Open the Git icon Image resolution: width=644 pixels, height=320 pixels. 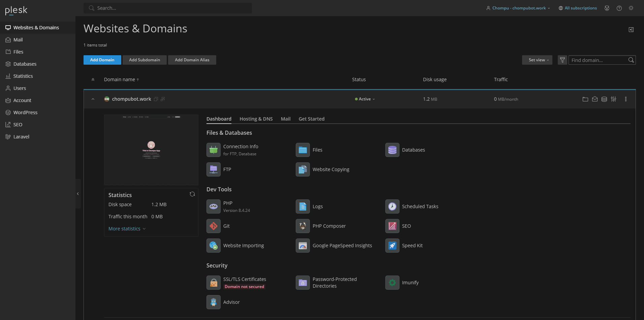[x=214, y=226]
